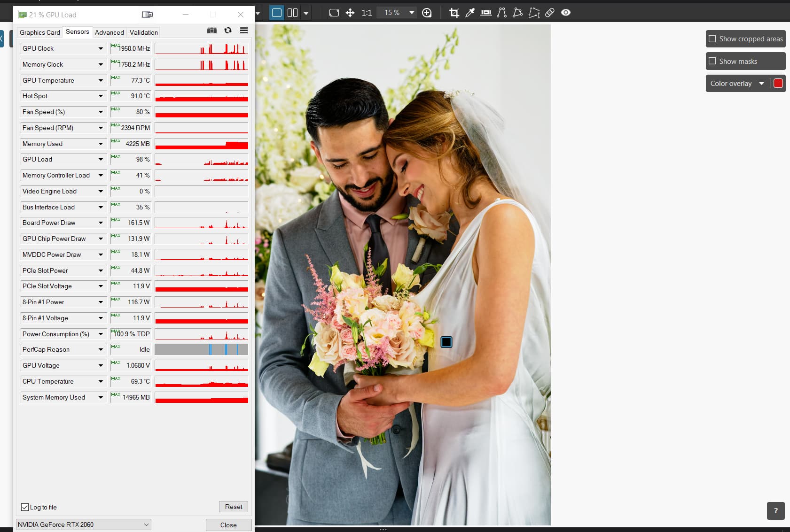Viewport: 790px width, 532px height.
Task: Open the Advanced tab
Action: coord(109,32)
